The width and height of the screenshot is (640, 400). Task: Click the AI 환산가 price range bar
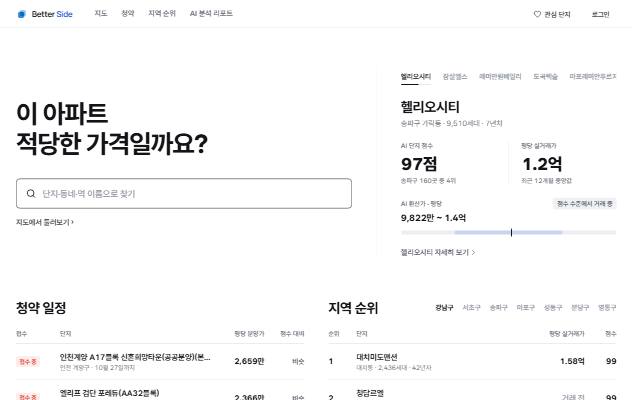pyautogui.click(x=509, y=232)
